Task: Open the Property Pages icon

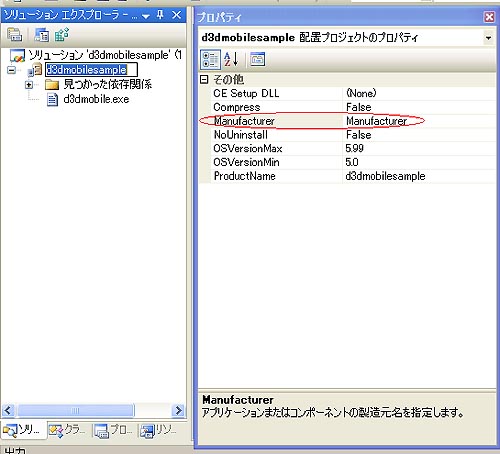Action: [257, 60]
